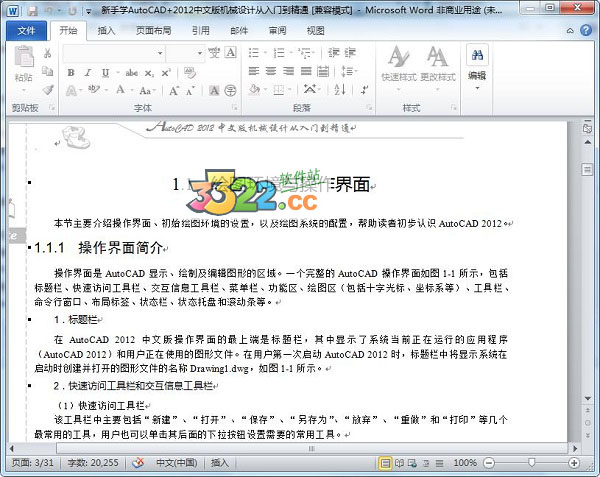Align text right
Screen dimensions: 600x477
coord(289,72)
